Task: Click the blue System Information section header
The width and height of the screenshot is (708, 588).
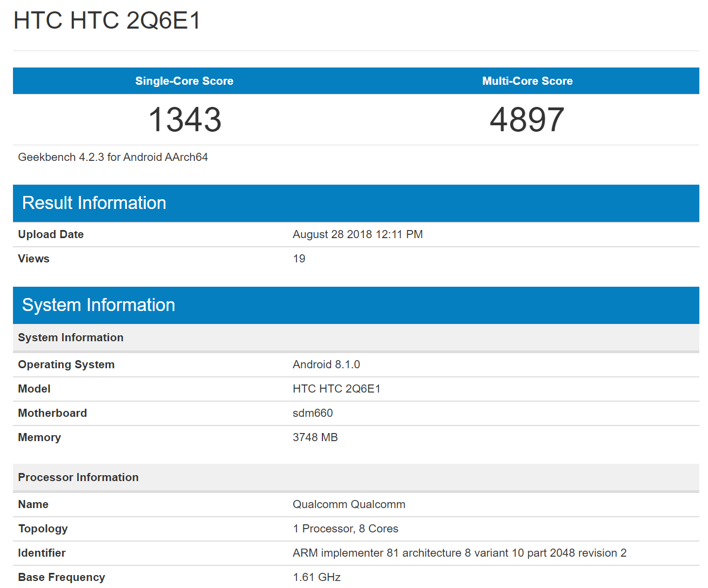Action: 98,305
